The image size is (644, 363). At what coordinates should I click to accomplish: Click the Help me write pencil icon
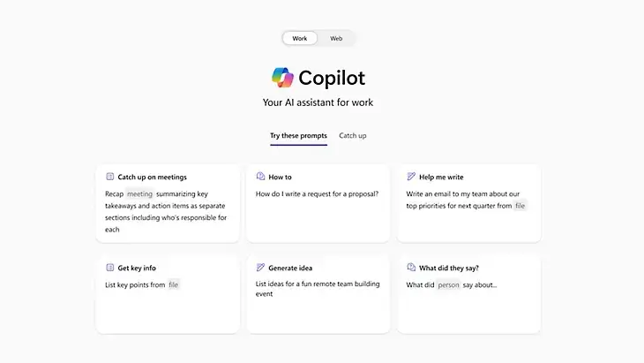pyautogui.click(x=411, y=177)
